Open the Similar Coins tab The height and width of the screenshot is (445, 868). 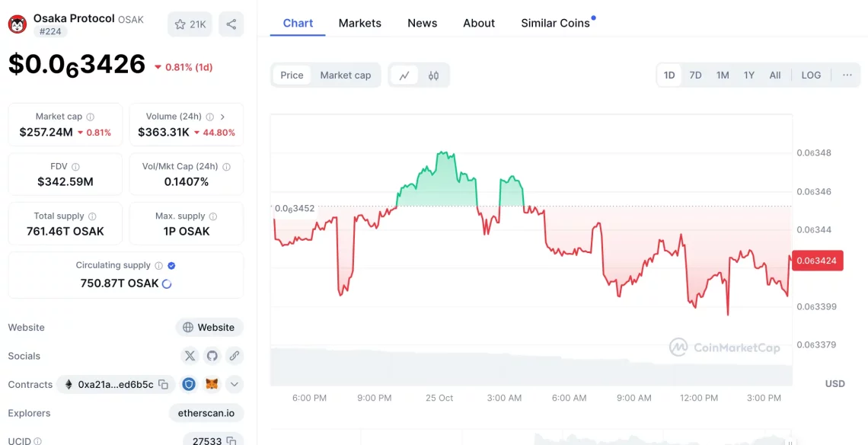555,23
